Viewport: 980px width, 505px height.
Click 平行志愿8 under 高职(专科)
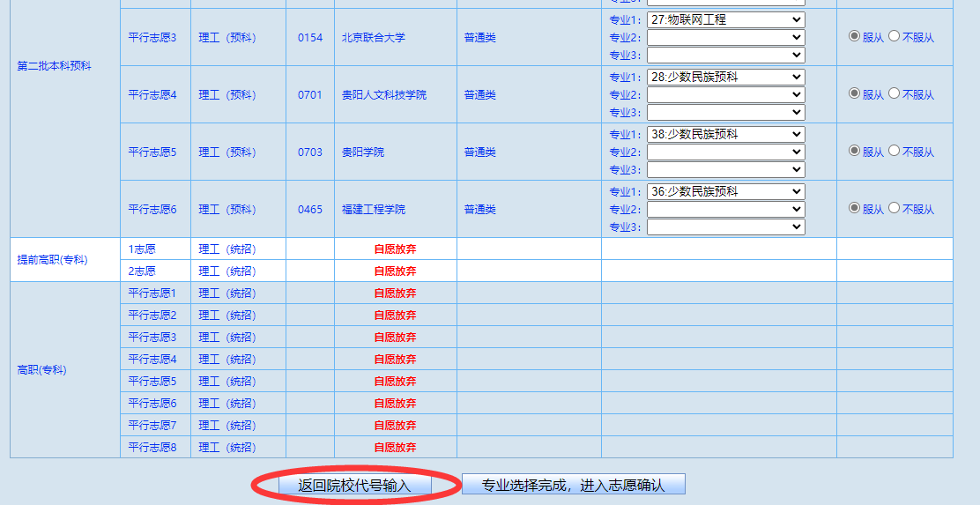[152, 448]
